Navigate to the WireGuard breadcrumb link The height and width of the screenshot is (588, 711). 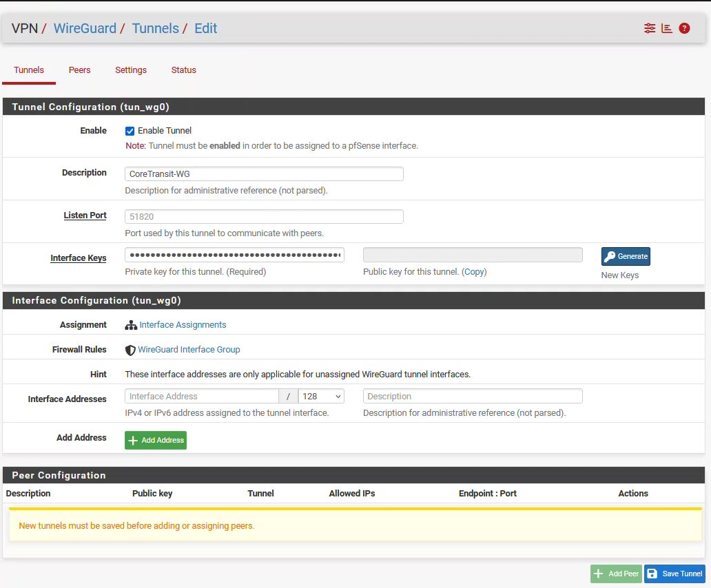[85, 28]
